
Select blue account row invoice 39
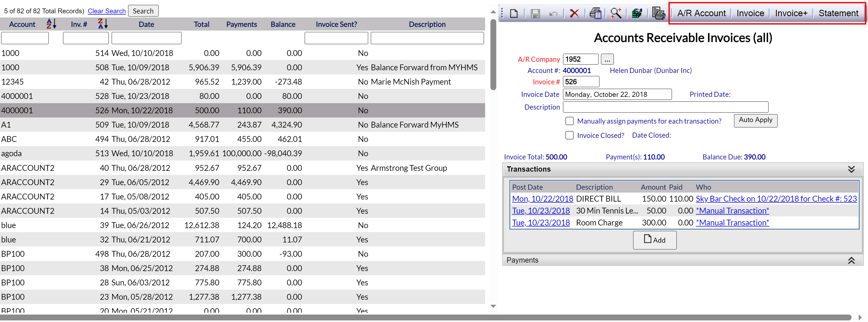(243, 225)
